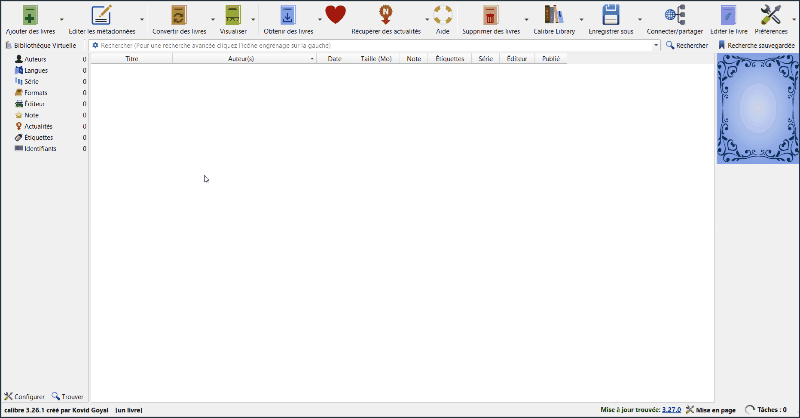Click Récupérer des actualités icon
The width and height of the screenshot is (800, 418).
386,15
